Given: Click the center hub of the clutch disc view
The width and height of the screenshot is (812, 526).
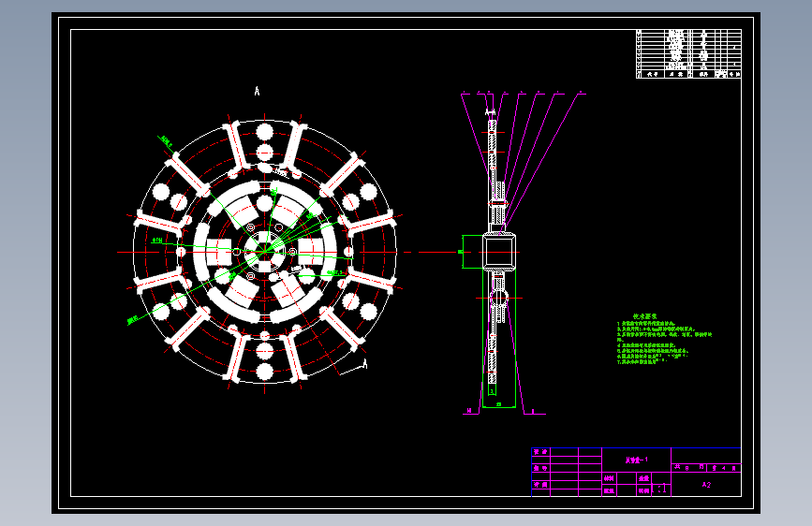Looking at the screenshot, I should point(265,252).
